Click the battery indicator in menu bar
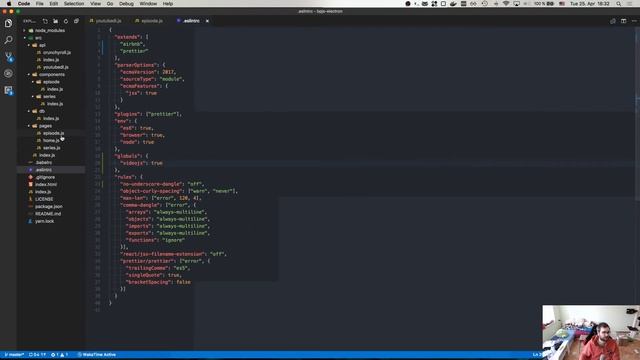The width and height of the screenshot is (640, 360). click(544, 4)
